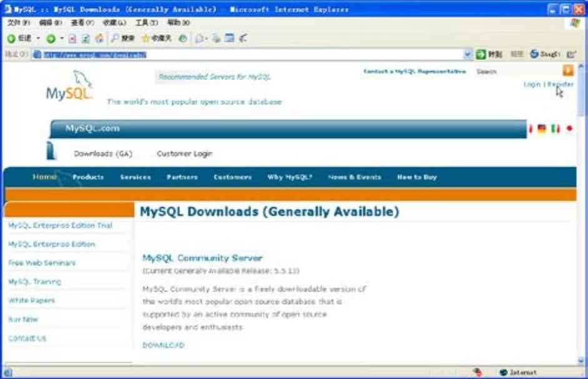Open the Favorites star toolbar button
588x379 pixels.
(156, 38)
